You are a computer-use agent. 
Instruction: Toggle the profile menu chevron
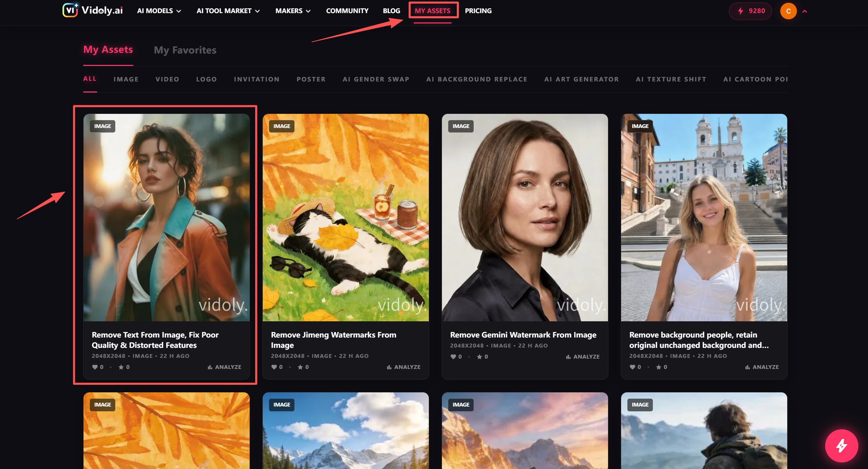point(804,11)
